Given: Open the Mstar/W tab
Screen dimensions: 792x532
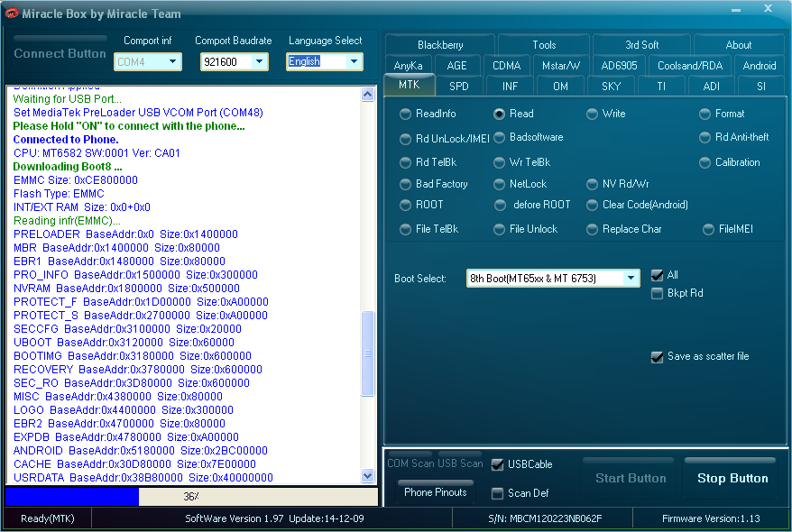Looking at the screenshot, I should tap(561, 66).
